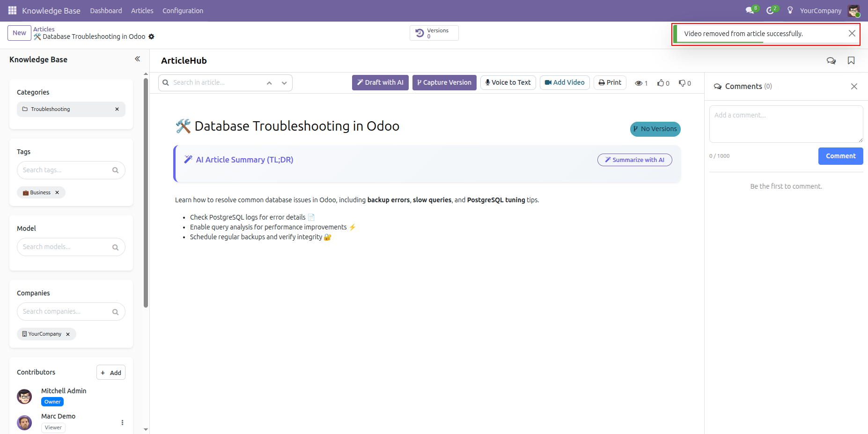Focus the Search tags field
The image size is (868, 434).
coord(71,170)
